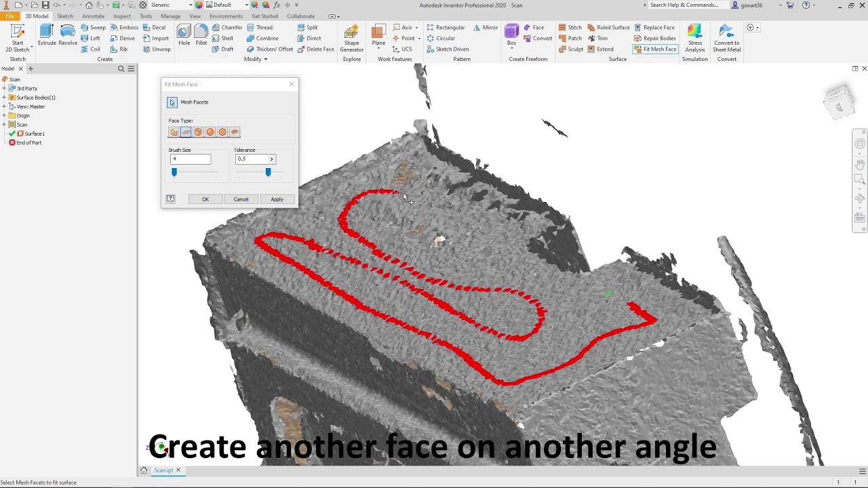Open the Shape Generator
This screenshot has width=868, height=488.
351,39
